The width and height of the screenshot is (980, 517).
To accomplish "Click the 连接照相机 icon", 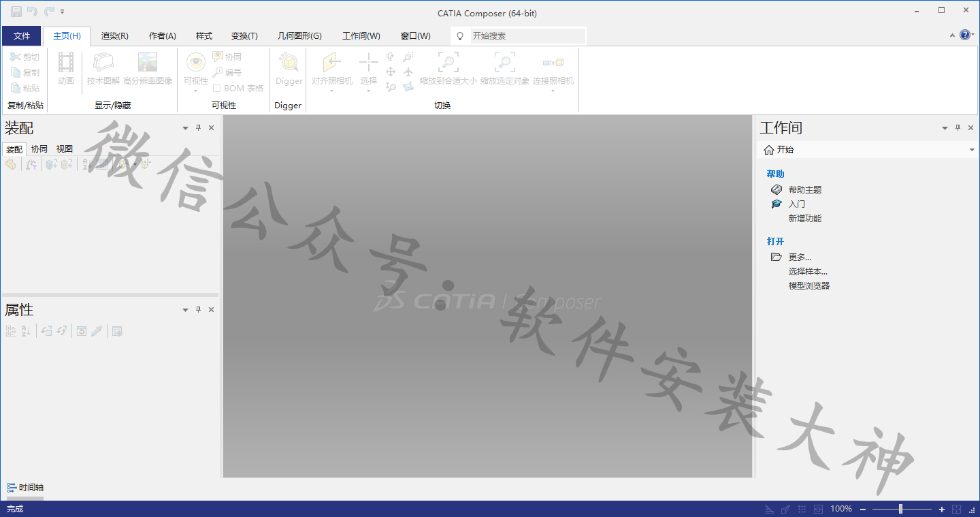I will tap(553, 63).
